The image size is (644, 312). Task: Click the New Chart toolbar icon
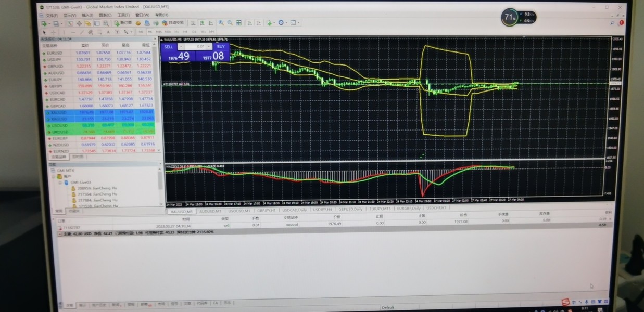tap(45, 23)
